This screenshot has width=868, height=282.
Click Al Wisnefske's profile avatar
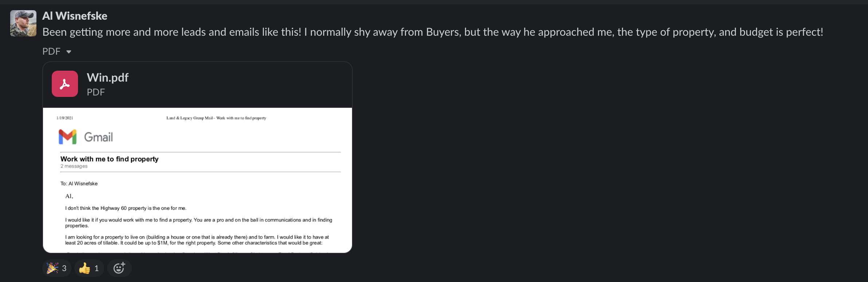tap(23, 23)
